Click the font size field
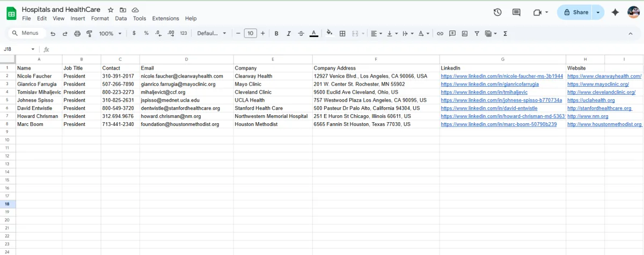Screen dimensions: 644x255 250,33
